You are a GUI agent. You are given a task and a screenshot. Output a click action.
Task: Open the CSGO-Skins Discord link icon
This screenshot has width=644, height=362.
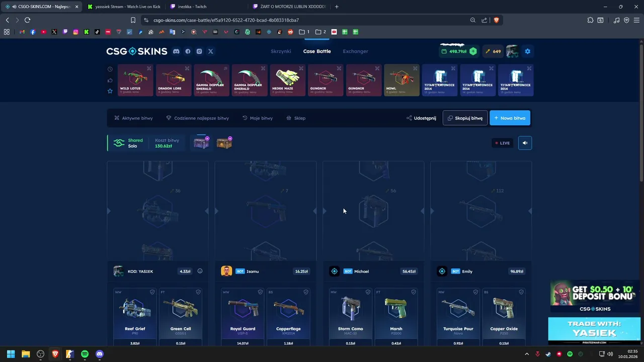pyautogui.click(x=176, y=51)
